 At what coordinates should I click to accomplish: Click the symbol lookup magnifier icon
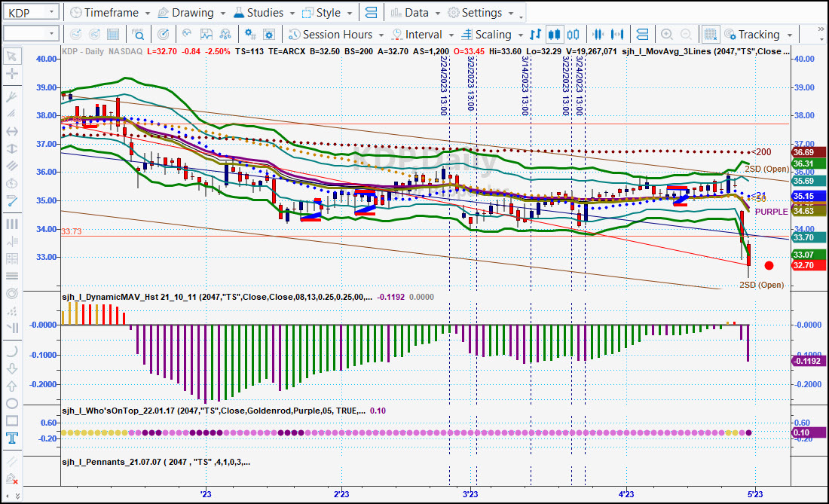pos(138,35)
